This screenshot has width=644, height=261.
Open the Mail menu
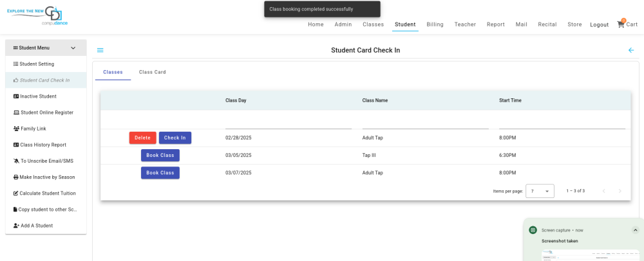(521, 24)
